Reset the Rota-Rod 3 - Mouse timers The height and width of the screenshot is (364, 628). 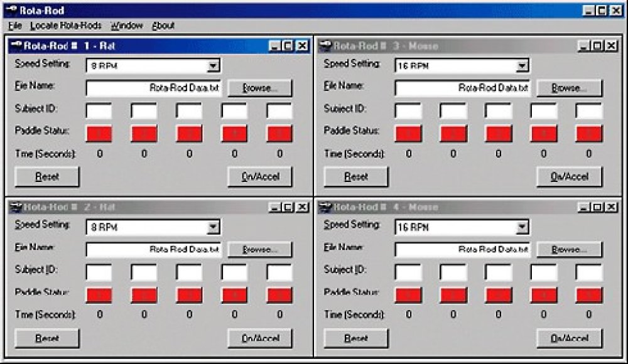click(x=356, y=176)
